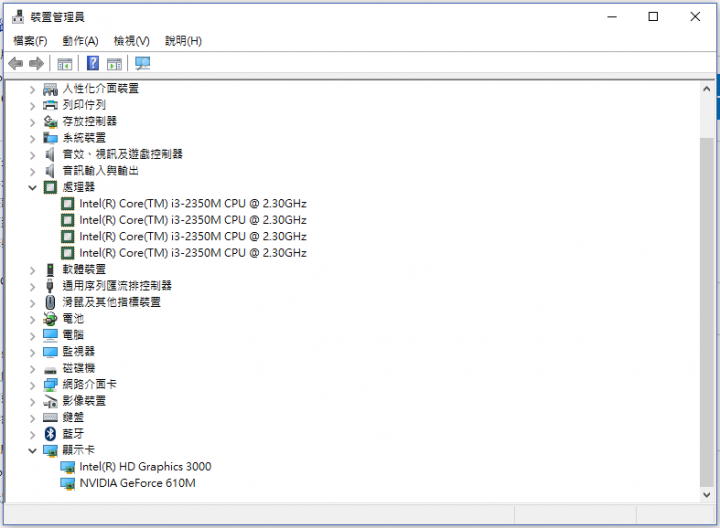Click the Back arrow toolbar icon
This screenshot has height=528, width=720.
tap(16, 63)
